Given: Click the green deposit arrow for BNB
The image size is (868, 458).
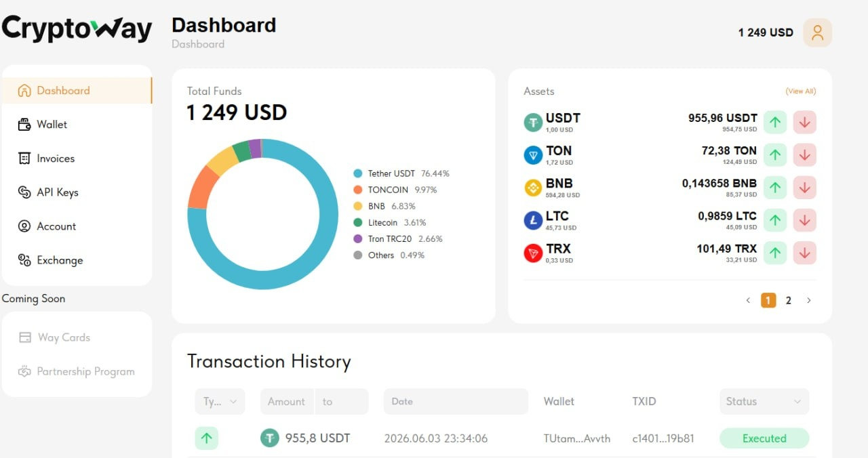Looking at the screenshot, I should point(775,188).
